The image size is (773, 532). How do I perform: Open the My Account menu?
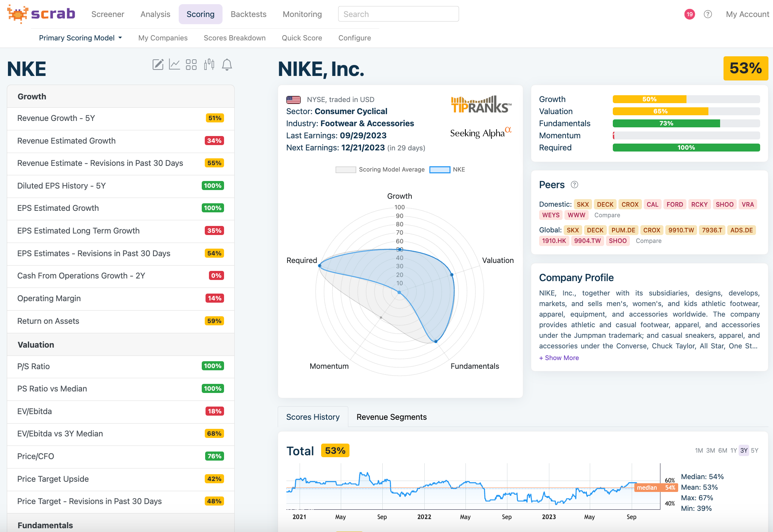(747, 14)
